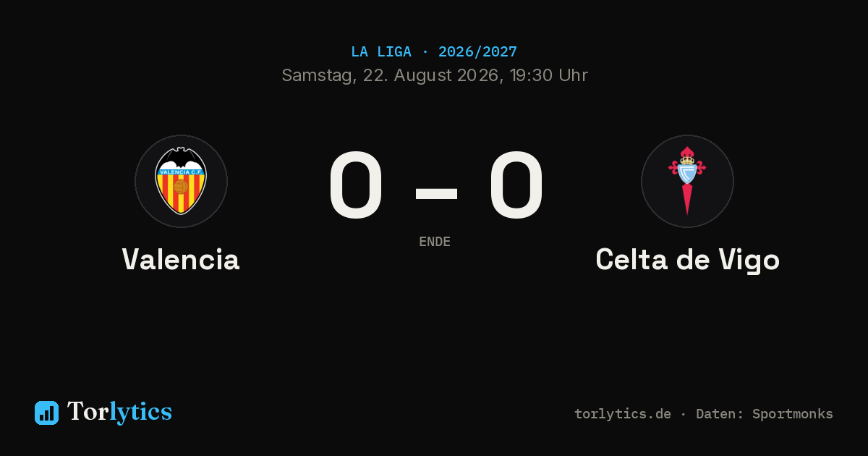The image size is (868, 456).
Task: Open the LA LIGA league label
Action: pos(381,52)
